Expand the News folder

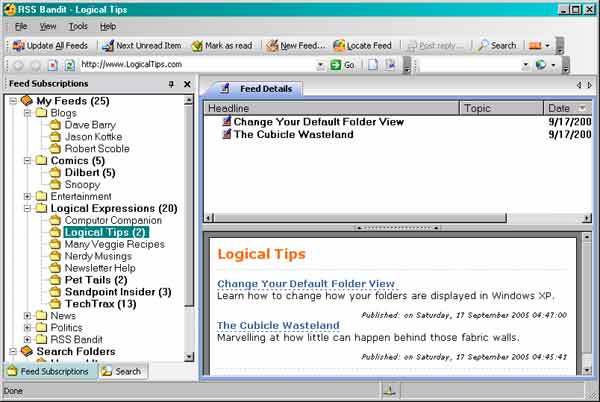[x=27, y=316]
